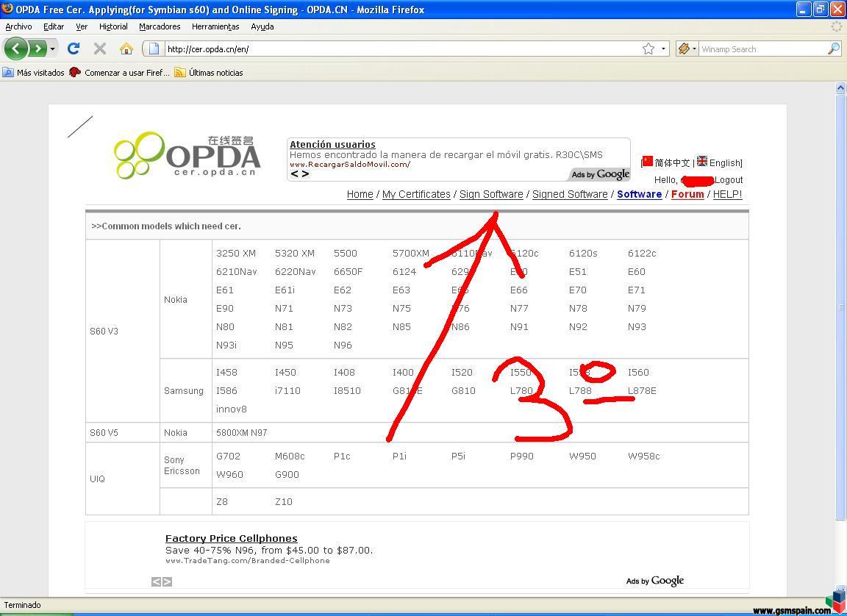Open the back/forward history dropdown arrow
847x616 pixels.
(x=52, y=49)
